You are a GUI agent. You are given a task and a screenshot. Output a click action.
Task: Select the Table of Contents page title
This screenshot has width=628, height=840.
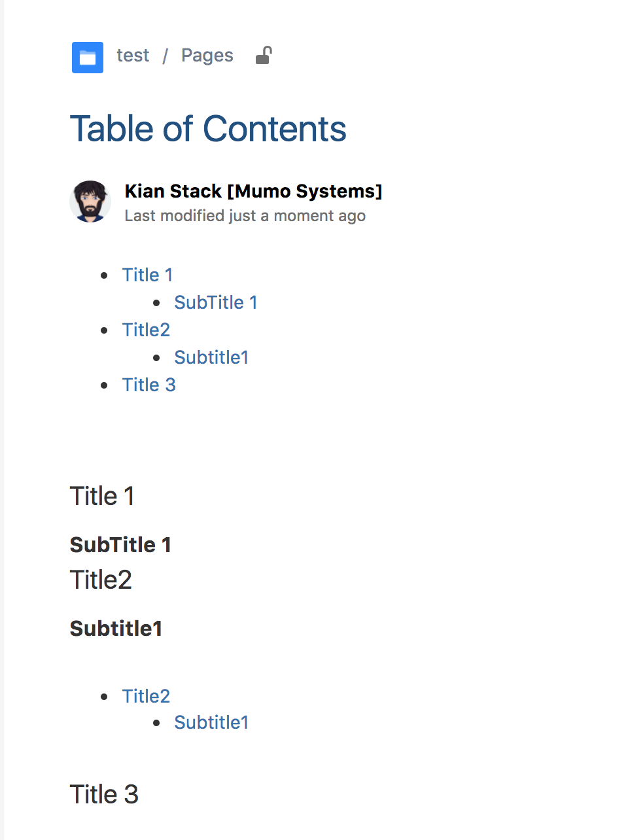[x=208, y=129]
